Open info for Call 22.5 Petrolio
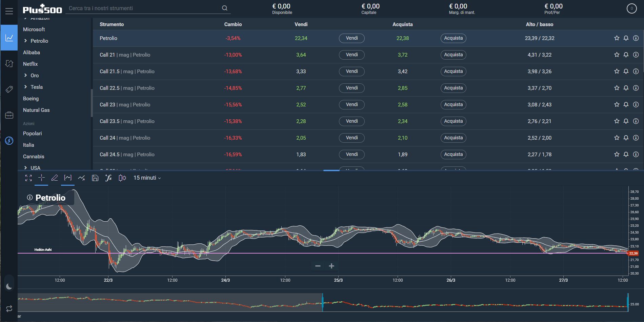 click(x=636, y=88)
